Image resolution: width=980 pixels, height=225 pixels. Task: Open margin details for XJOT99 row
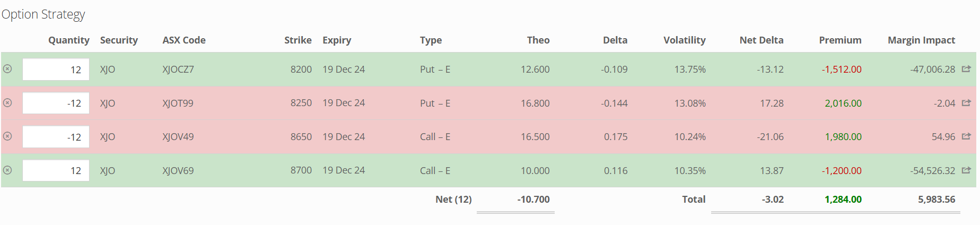coord(966,102)
